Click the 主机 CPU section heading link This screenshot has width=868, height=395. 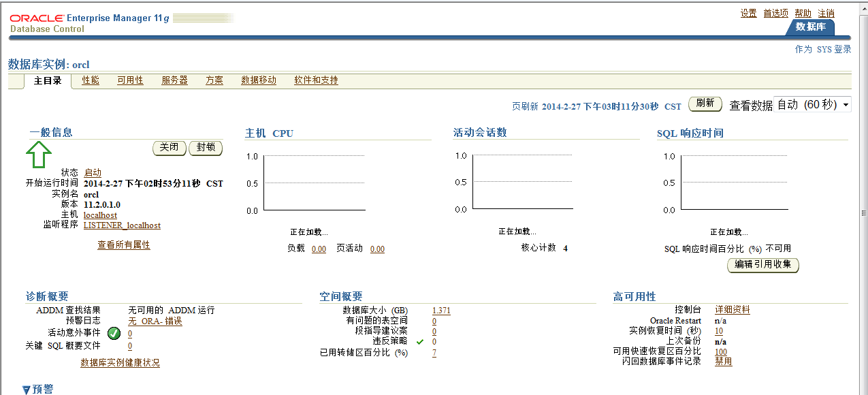[269, 133]
